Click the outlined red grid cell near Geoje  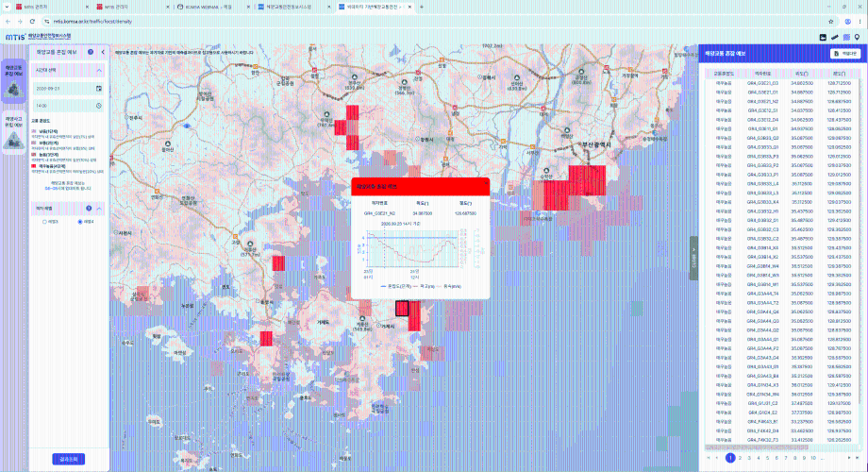[x=402, y=309]
